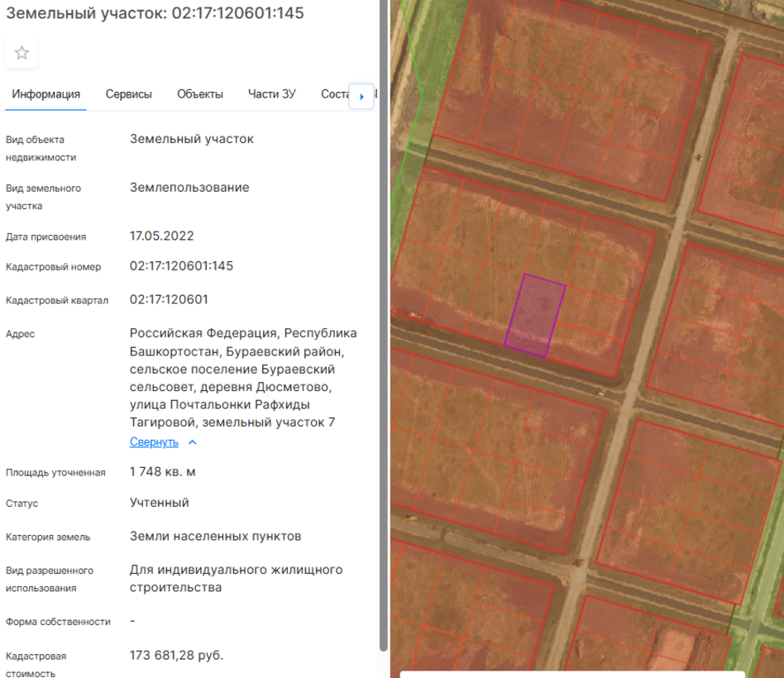Click the Кадастровый номер value 02:17:120601:145

(181, 266)
